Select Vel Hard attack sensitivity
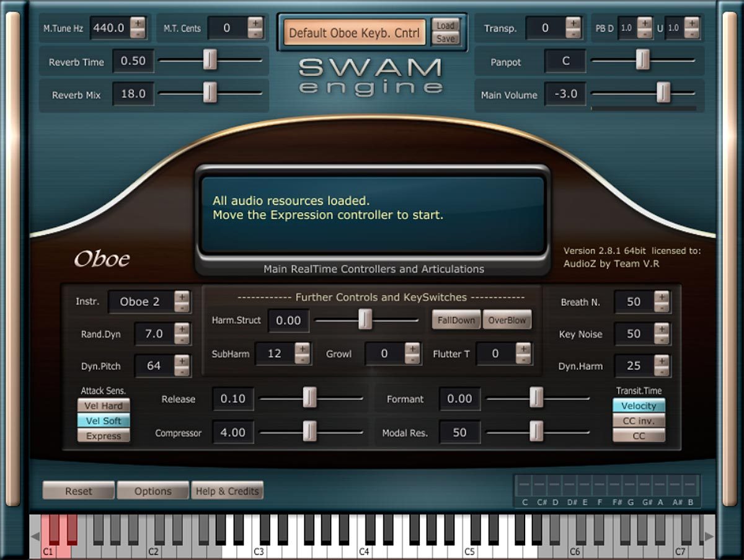 pos(104,406)
